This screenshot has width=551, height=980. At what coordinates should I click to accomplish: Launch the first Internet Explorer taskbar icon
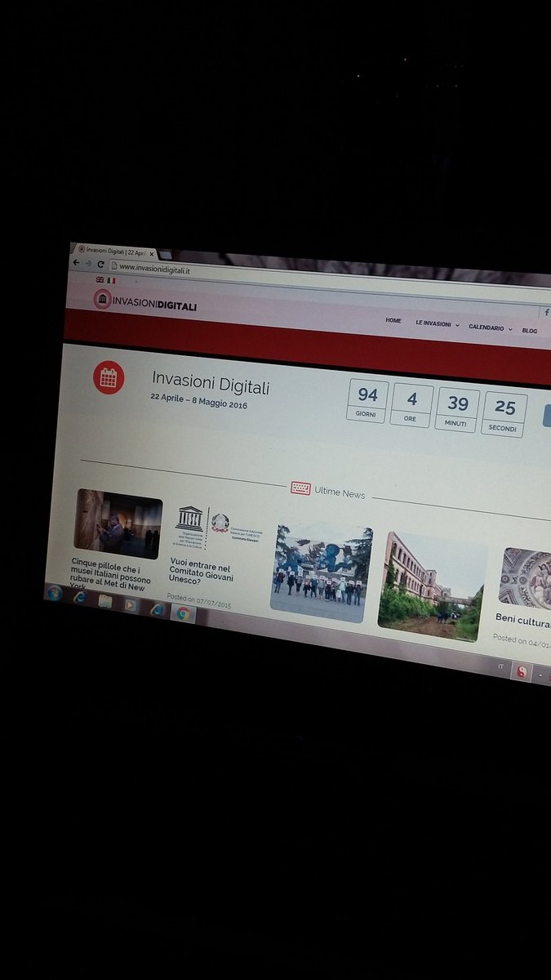[80, 597]
